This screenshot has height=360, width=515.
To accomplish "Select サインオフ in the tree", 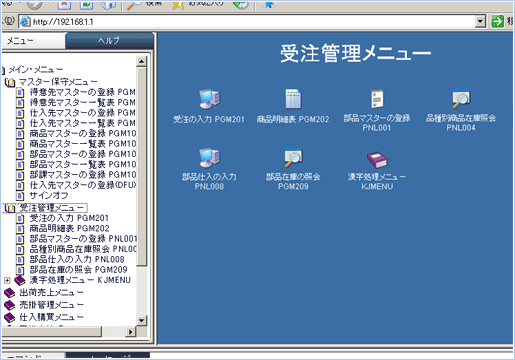I will coord(49,195).
